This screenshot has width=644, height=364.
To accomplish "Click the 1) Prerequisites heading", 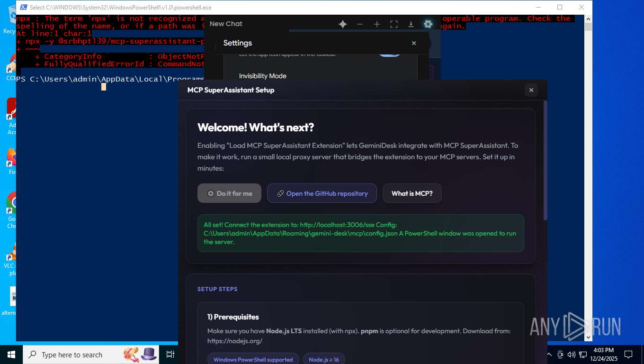I will 233,317.
